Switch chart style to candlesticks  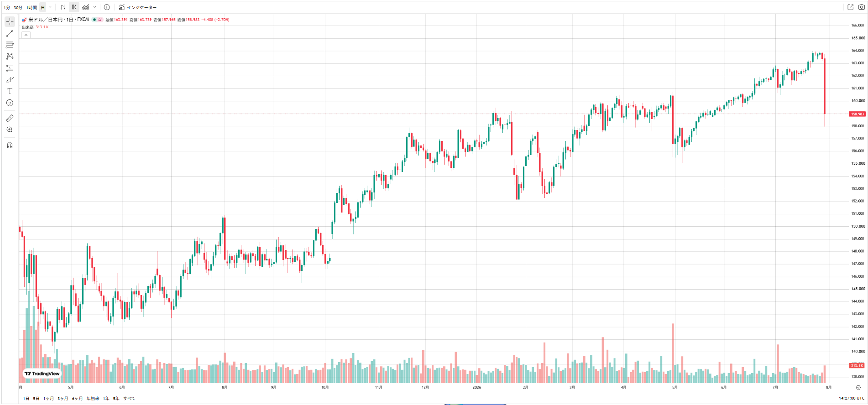click(74, 7)
